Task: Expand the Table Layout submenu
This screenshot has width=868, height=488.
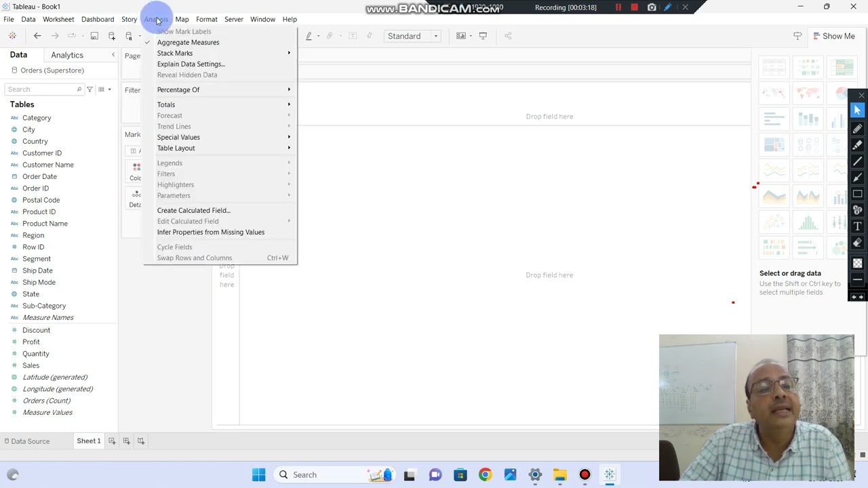Action: pyautogui.click(x=220, y=148)
